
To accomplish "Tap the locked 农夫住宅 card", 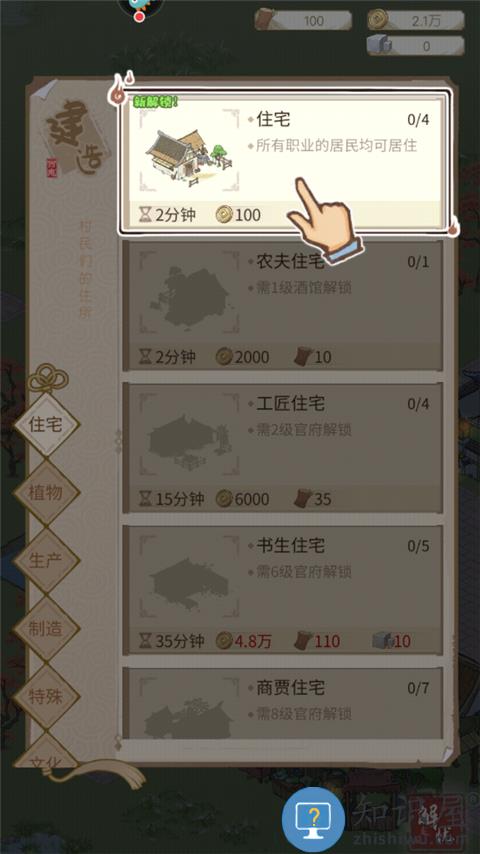I will pyautogui.click(x=282, y=306).
